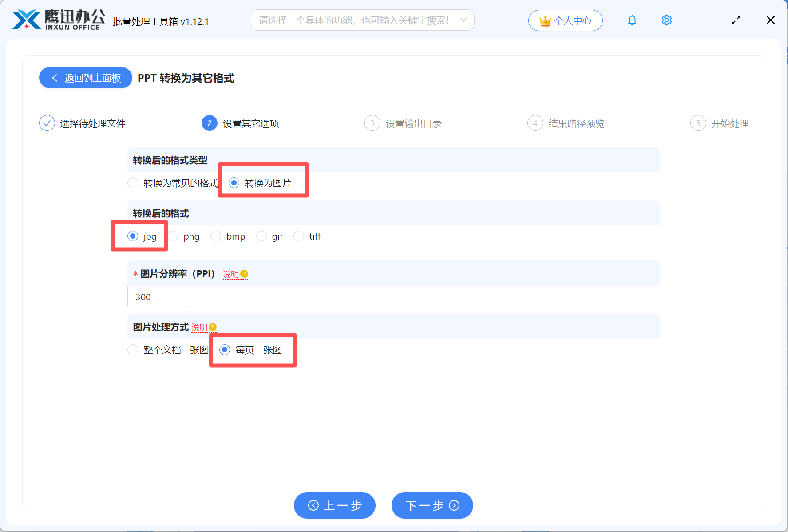Image resolution: width=788 pixels, height=532 pixels.
Task: Click the 下一步 button
Action: pyautogui.click(x=432, y=505)
